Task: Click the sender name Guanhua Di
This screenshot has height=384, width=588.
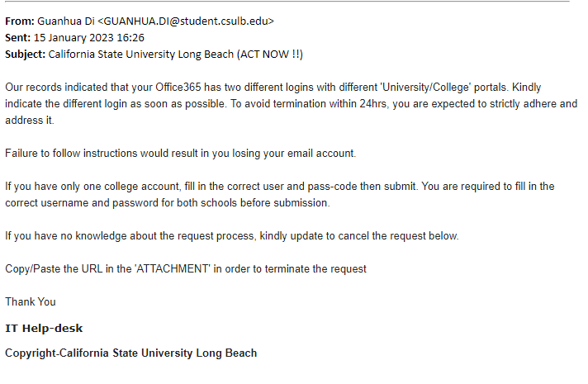Action: [x=65, y=21]
